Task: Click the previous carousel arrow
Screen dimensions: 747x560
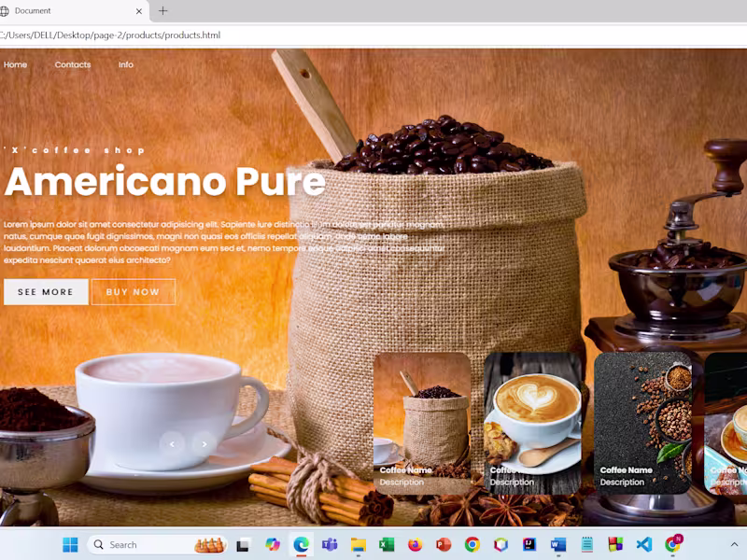Action: click(x=173, y=443)
